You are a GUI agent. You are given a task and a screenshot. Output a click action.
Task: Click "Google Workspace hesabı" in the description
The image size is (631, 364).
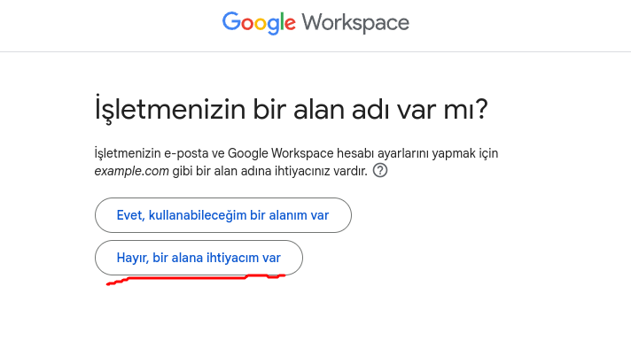(x=301, y=153)
